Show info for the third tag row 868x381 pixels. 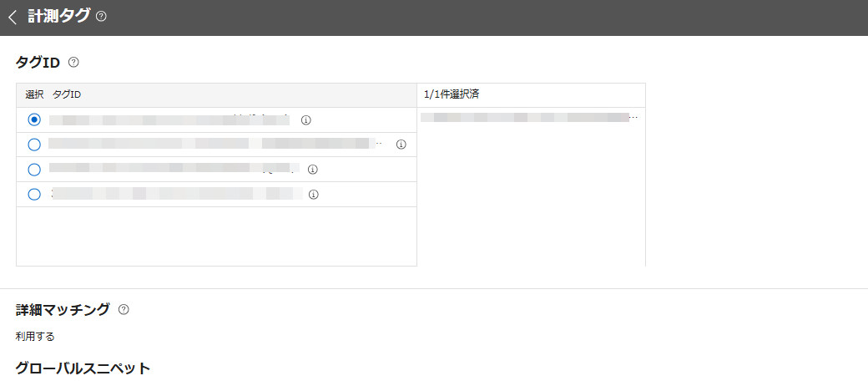[x=312, y=170]
